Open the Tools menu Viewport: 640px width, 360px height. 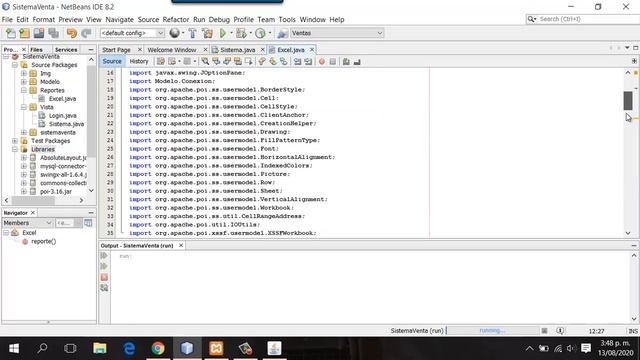(x=287, y=20)
